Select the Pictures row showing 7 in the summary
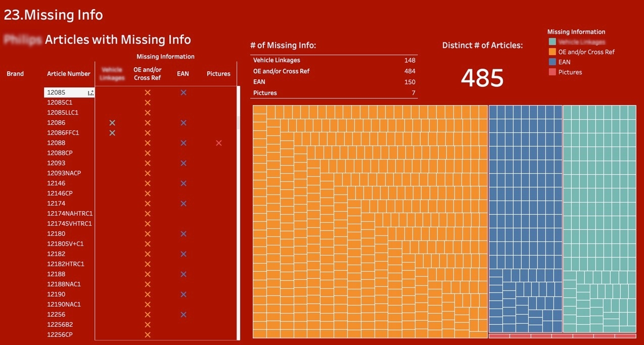This screenshot has width=644, height=345. [334, 93]
